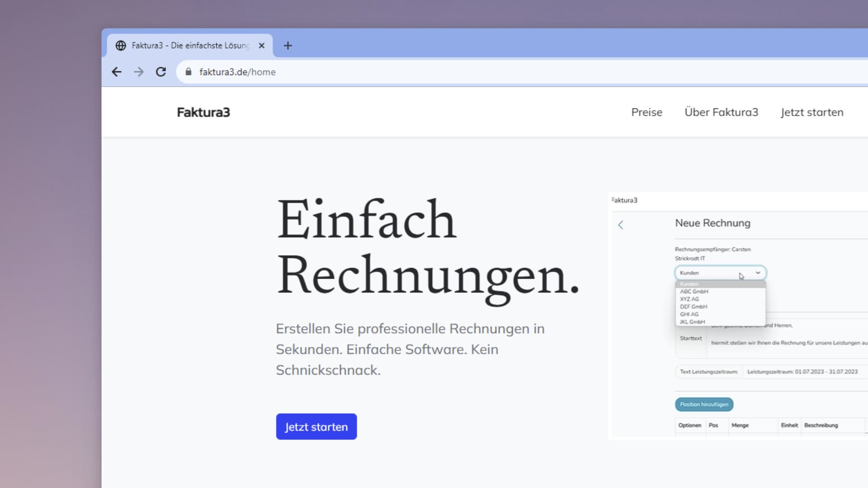
Task: Click the globe favicon on the tab
Action: coord(121,46)
